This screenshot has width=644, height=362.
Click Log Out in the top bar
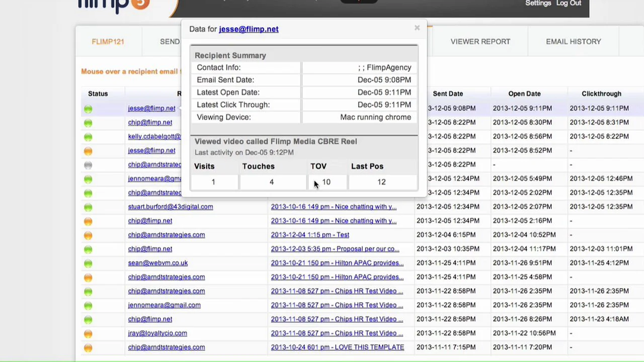569,3
